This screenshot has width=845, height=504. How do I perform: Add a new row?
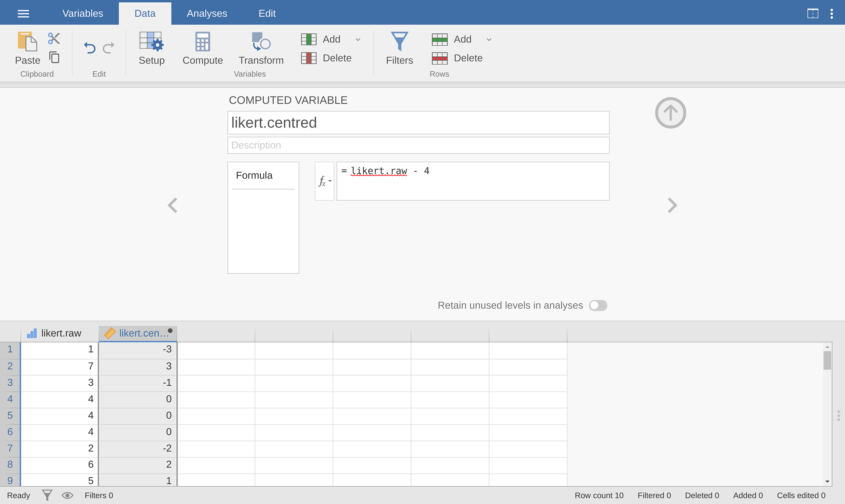(x=452, y=39)
